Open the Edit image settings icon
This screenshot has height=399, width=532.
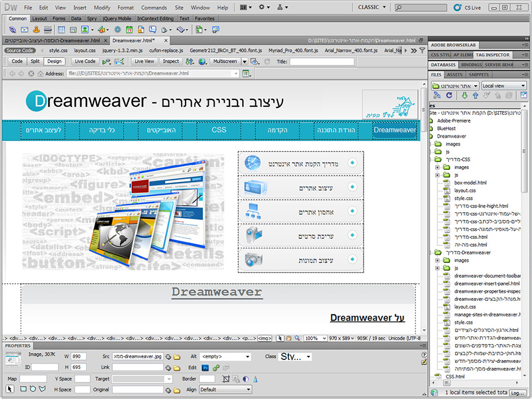(216, 368)
